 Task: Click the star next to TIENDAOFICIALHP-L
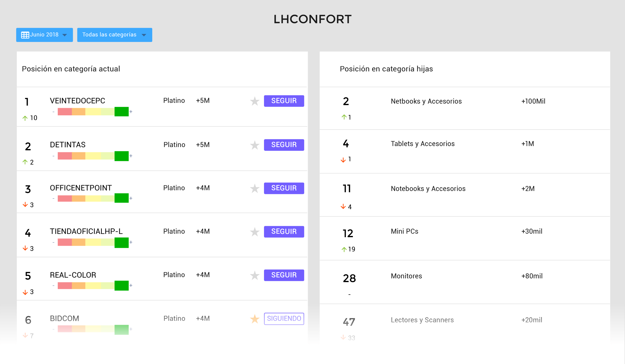point(255,232)
